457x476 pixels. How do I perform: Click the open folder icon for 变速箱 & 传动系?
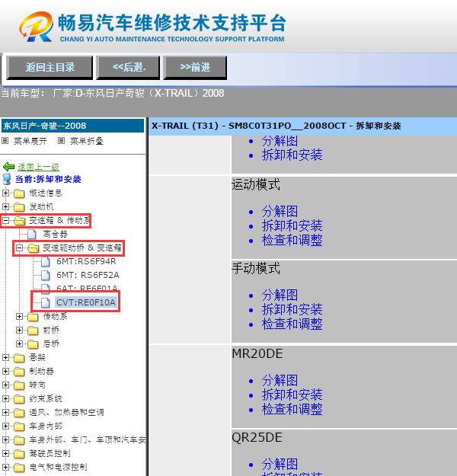(20, 221)
